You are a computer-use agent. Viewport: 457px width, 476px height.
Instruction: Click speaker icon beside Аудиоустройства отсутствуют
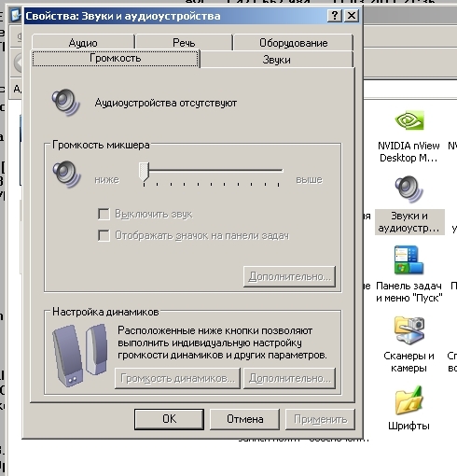pyautogui.click(x=66, y=103)
